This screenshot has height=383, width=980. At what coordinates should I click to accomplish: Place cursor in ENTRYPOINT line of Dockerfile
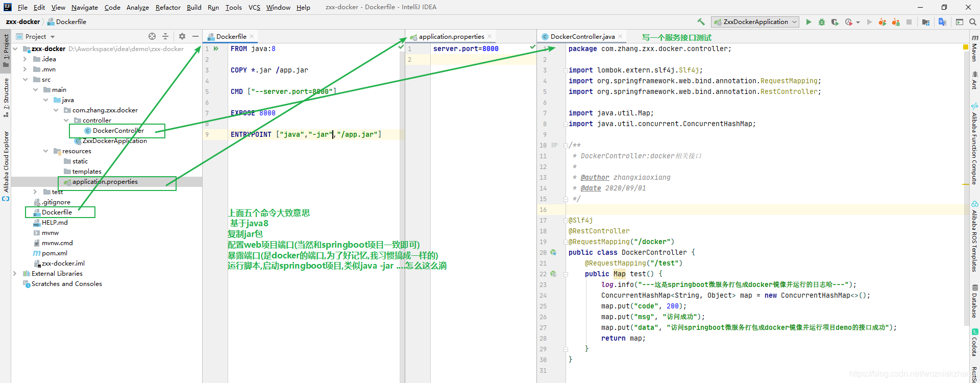click(x=305, y=134)
